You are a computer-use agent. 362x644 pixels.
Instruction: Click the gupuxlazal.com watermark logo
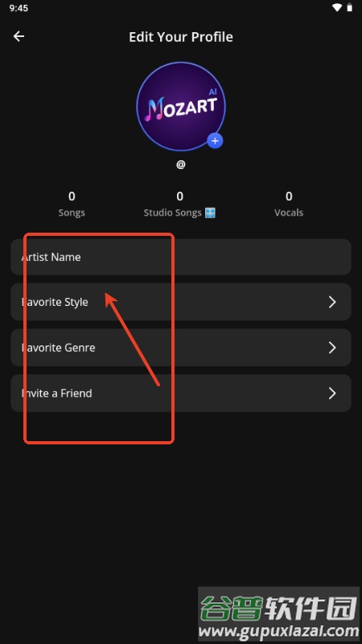(279, 614)
